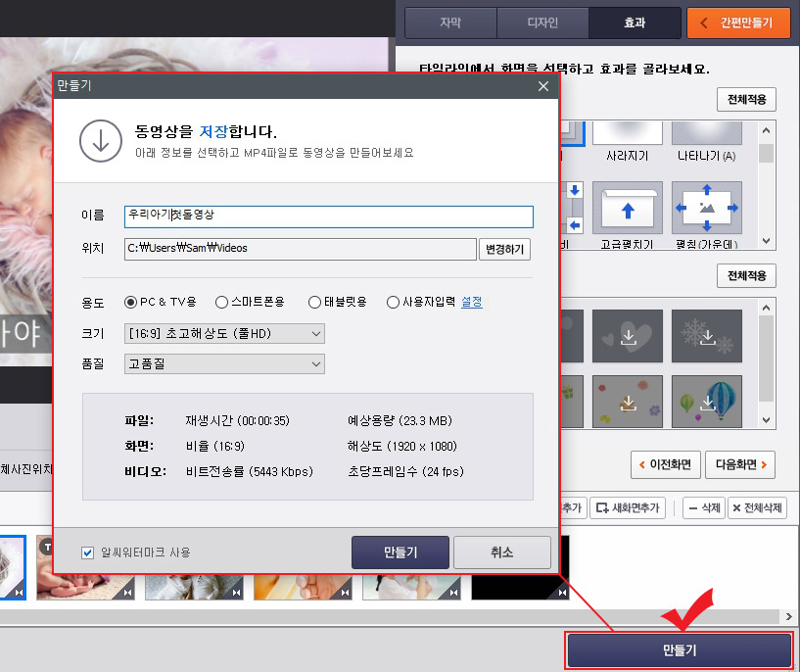The height and width of the screenshot is (672, 800).
Task: Close the 만들기 dialog with X
Action: [543, 86]
